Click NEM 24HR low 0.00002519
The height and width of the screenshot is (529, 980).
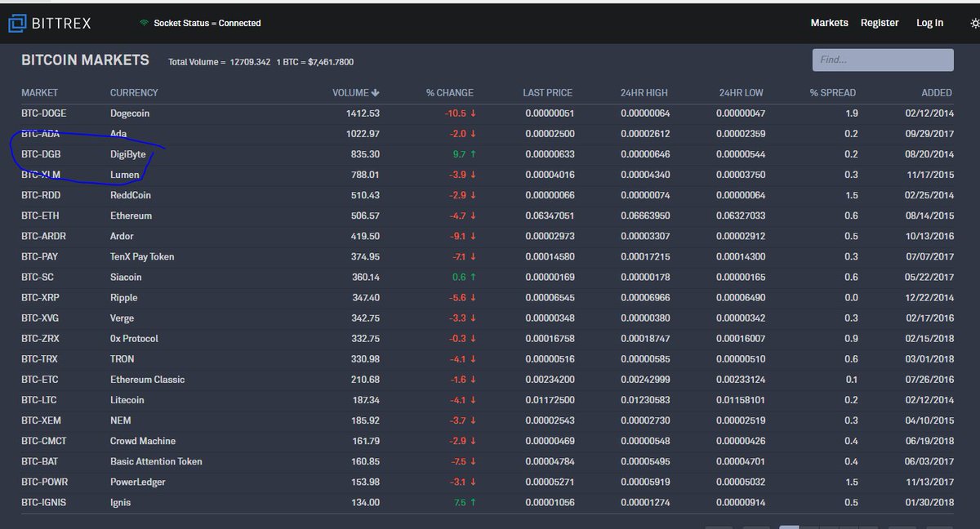click(x=741, y=420)
